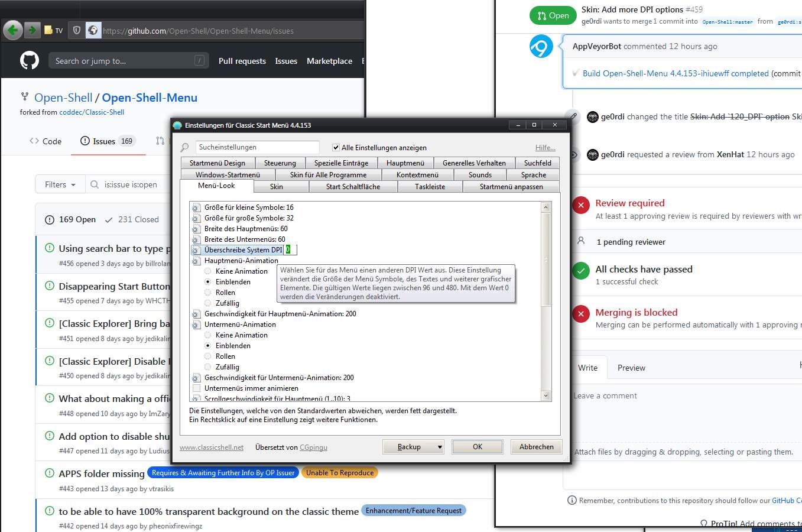Open the coddec/Classic-Shell fork source link
Screen dimensions: 802x532
92,112
